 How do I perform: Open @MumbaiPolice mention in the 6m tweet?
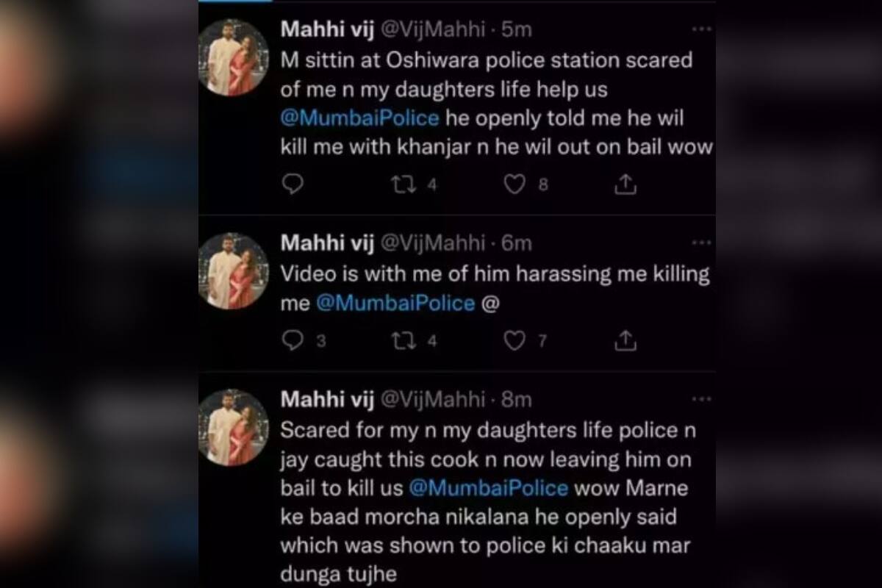(395, 304)
